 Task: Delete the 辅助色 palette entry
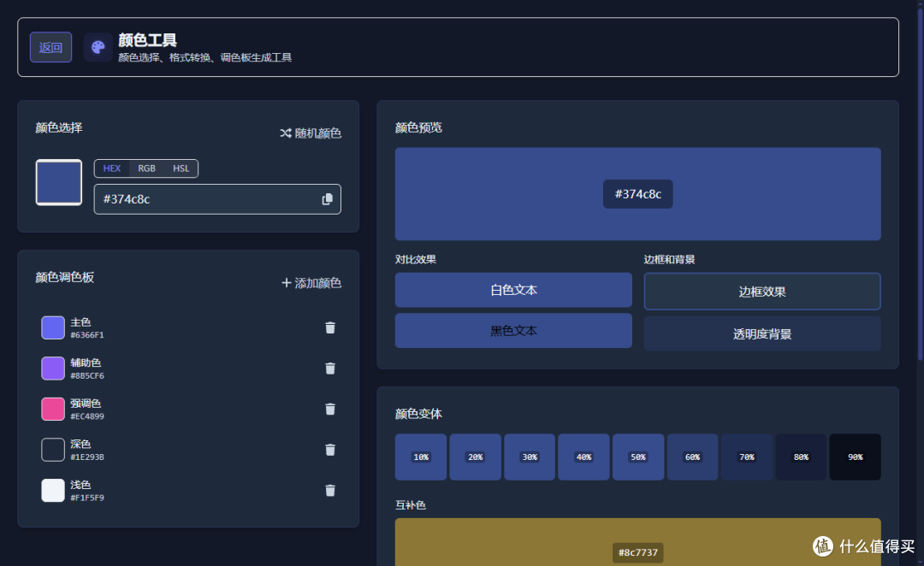[330, 368]
